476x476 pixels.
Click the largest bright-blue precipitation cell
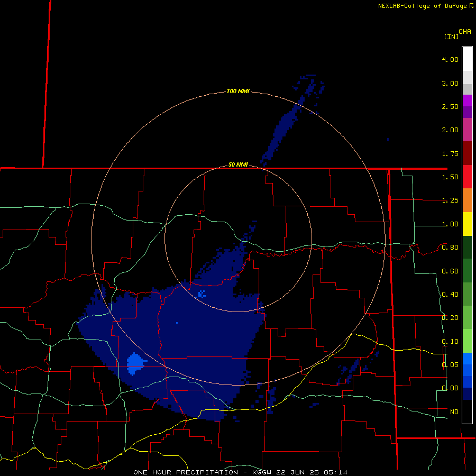[135, 364]
